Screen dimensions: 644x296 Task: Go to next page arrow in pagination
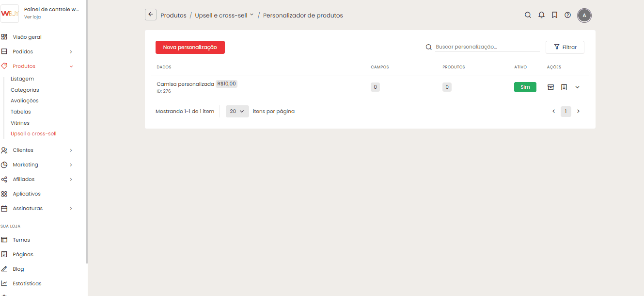[x=578, y=112]
